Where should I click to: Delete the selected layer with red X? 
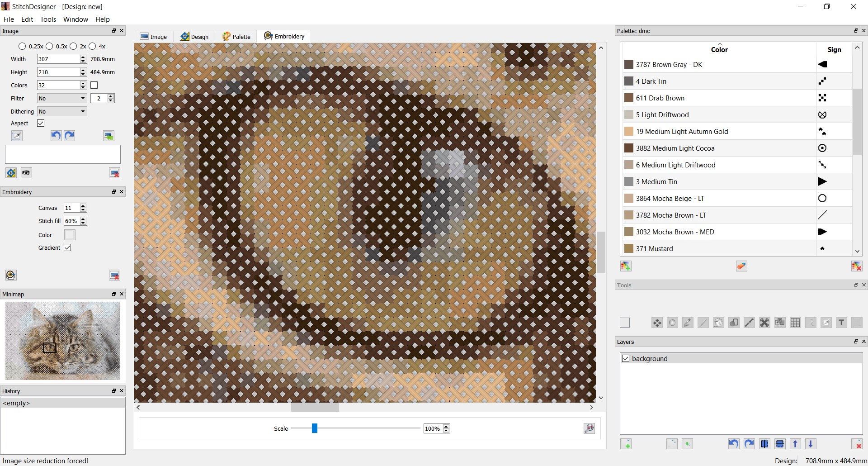(x=857, y=444)
